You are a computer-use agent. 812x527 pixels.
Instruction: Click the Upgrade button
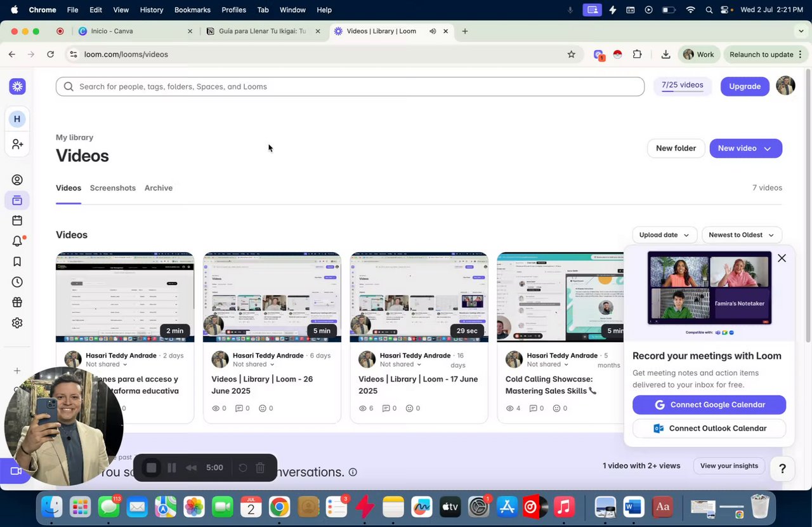tap(745, 86)
